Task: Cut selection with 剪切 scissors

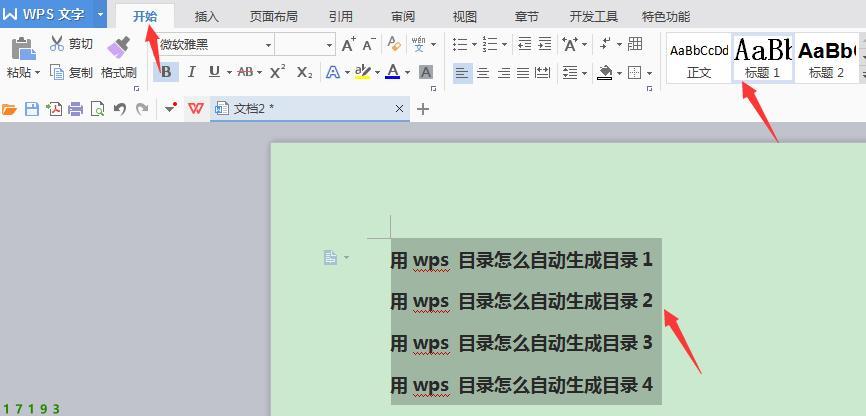Action: point(71,44)
